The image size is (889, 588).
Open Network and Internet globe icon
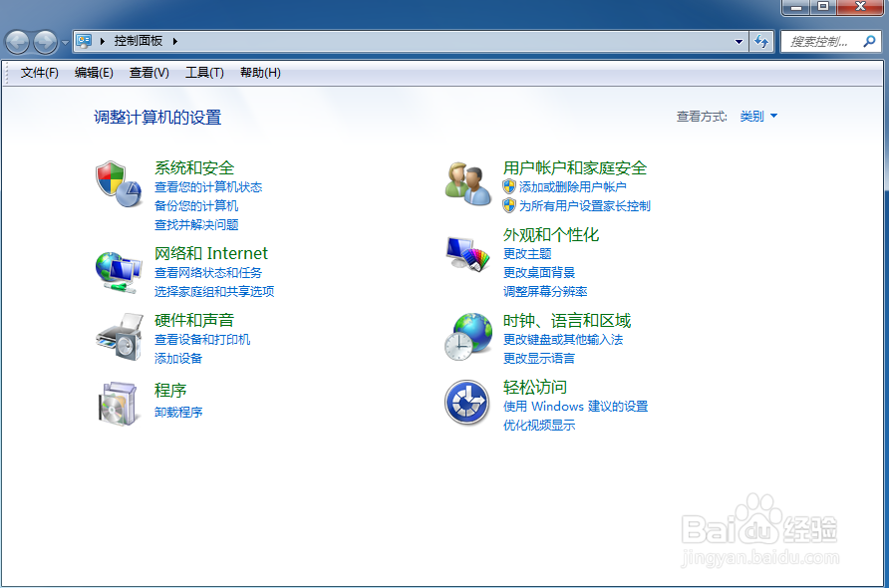[119, 273]
